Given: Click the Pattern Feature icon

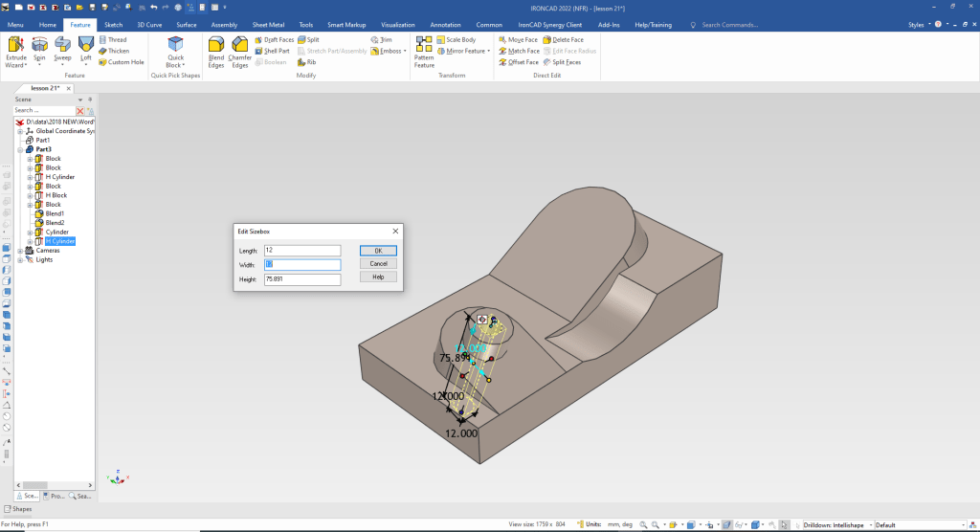Looking at the screenshot, I should 424,45.
